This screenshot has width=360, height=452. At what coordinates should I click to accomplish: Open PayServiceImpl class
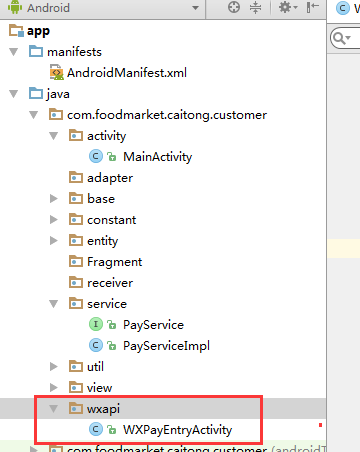tap(166, 346)
